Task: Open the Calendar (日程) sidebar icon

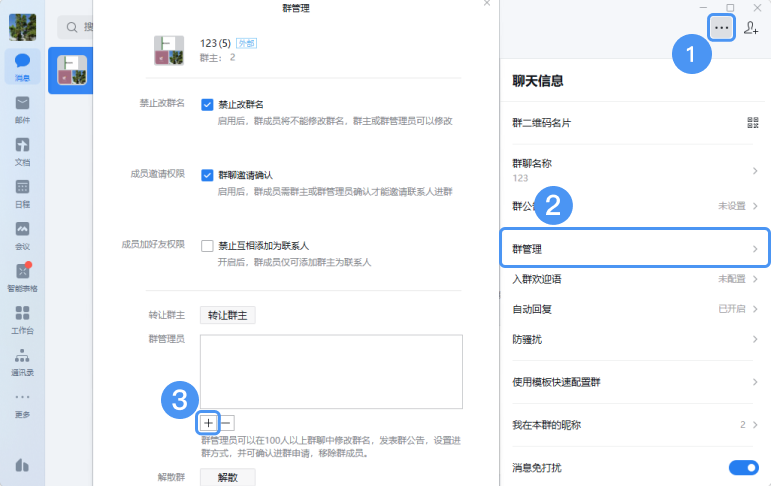Action: tap(22, 193)
